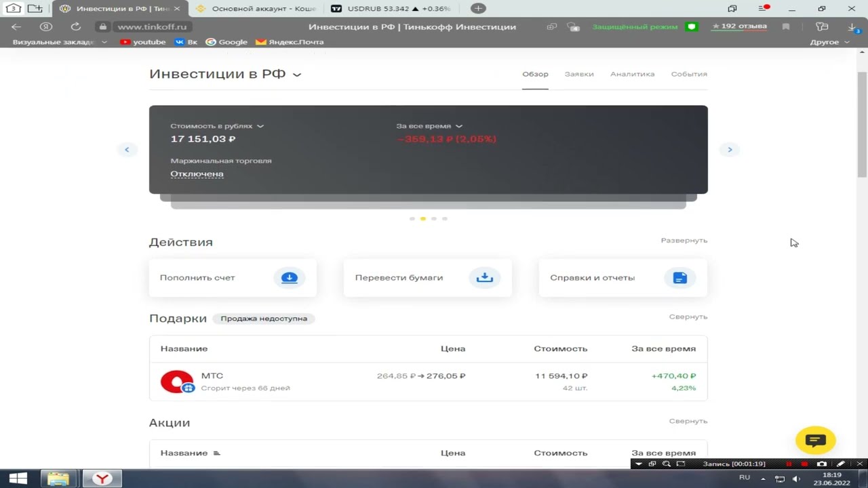Open the browser new tab plus button
Screen dimensions: 868x488
click(478, 8)
